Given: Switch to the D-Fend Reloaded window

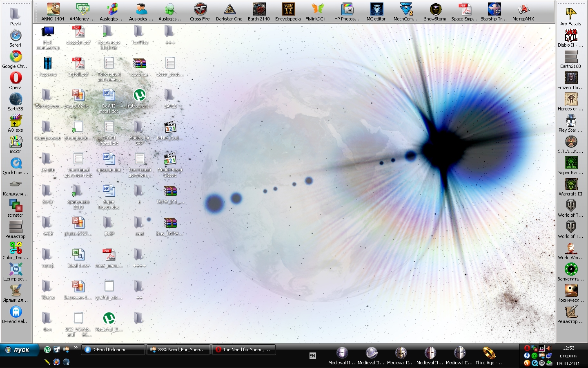Looking at the screenshot, I should click(x=113, y=350).
